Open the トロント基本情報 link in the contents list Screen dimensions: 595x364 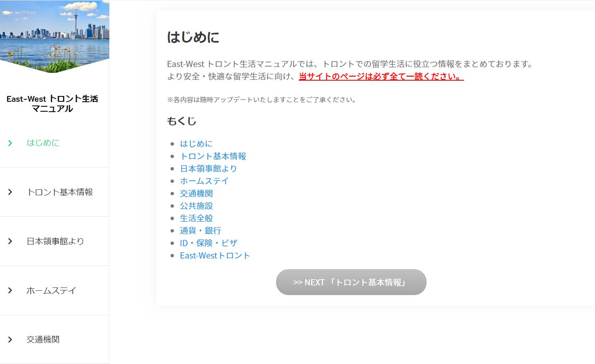(213, 156)
